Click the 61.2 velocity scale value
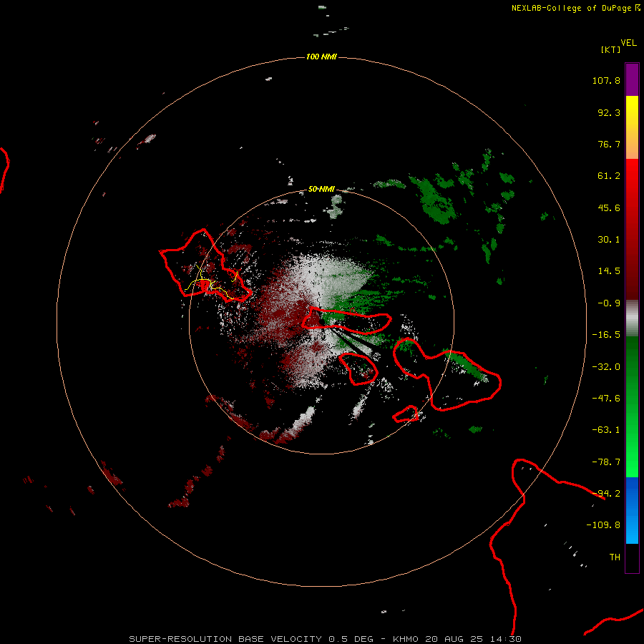 pyautogui.click(x=609, y=176)
